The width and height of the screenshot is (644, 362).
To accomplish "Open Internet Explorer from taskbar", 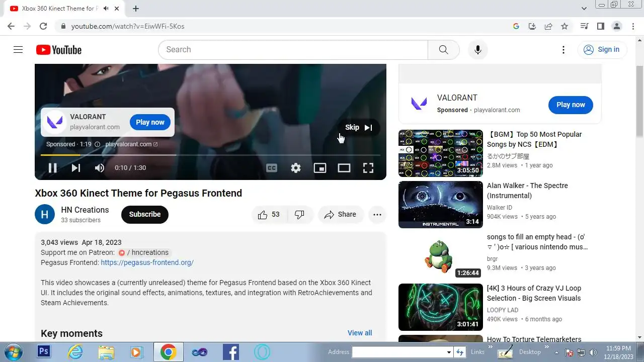I will pyautogui.click(x=75, y=352).
